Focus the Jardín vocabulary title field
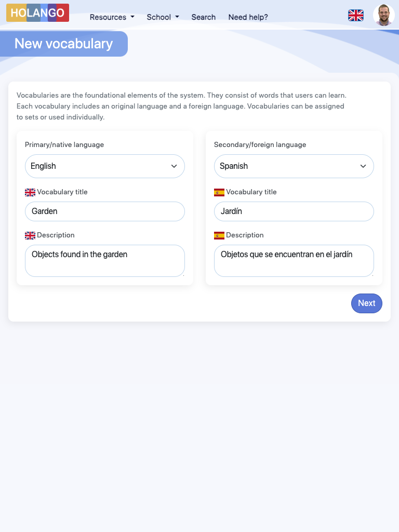399x532 pixels. [x=294, y=211]
